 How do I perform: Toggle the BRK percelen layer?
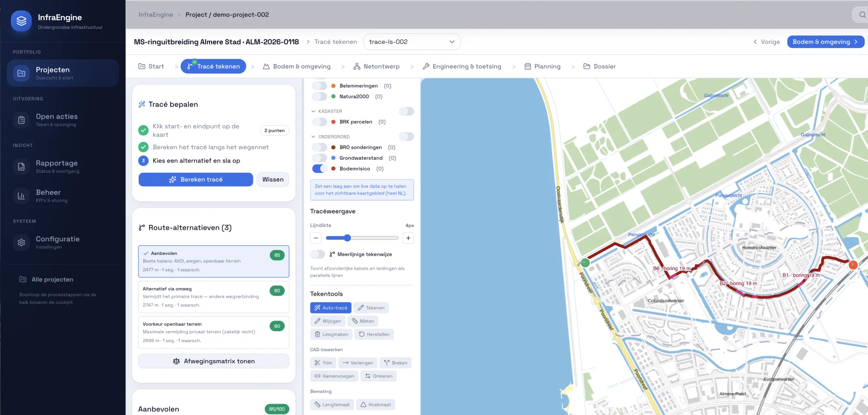point(319,122)
